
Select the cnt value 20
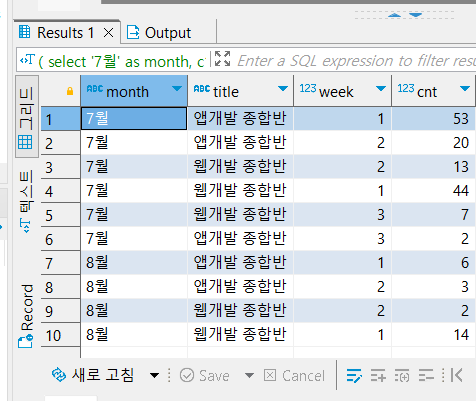pos(433,142)
